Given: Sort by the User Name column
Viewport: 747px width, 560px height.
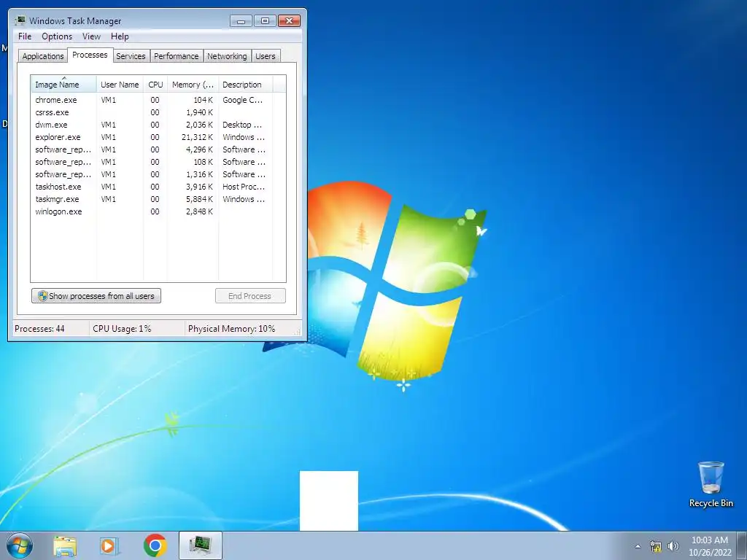Looking at the screenshot, I should [120, 85].
